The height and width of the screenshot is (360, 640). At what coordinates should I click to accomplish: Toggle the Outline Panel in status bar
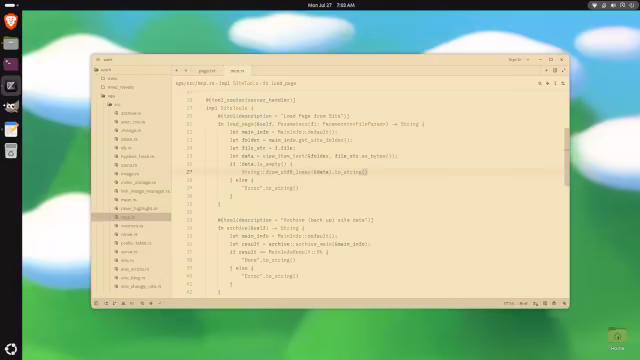click(x=106, y=303)
